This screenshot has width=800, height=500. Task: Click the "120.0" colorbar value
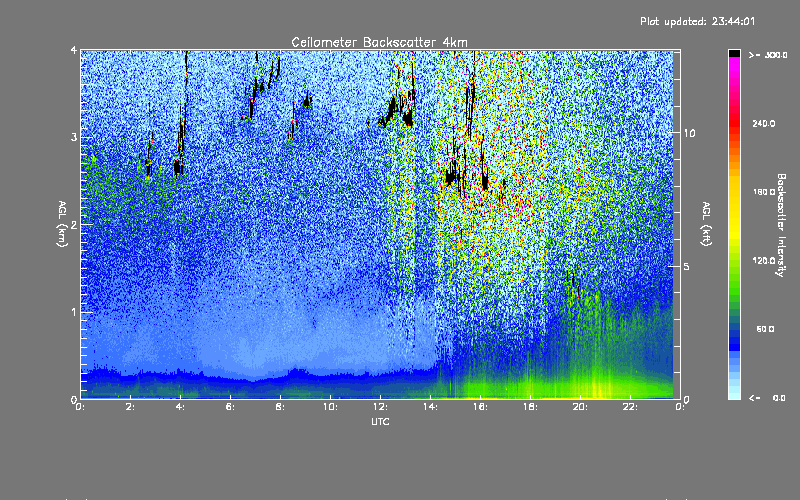pos(764,260)
